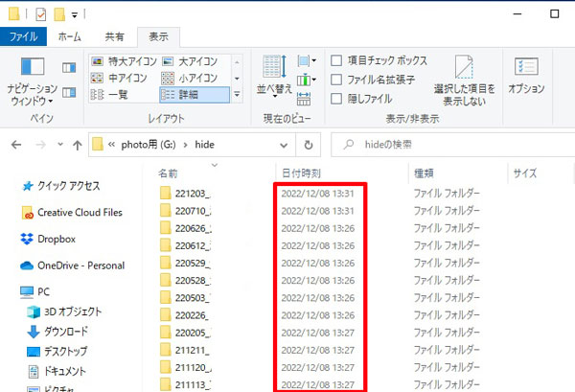Click the Name (名前) column header
The height and width of the screenshot is (392, 575).
(x=168, y=173)
